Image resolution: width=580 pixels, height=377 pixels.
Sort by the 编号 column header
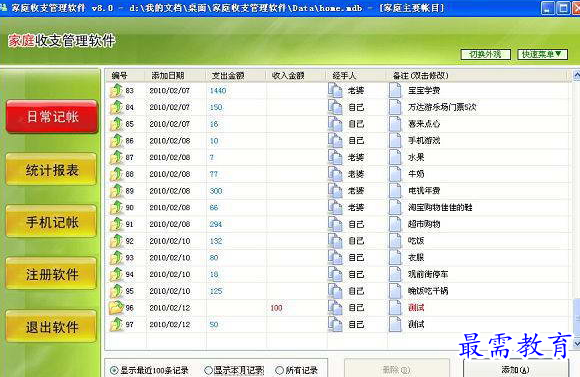[125, 75]
